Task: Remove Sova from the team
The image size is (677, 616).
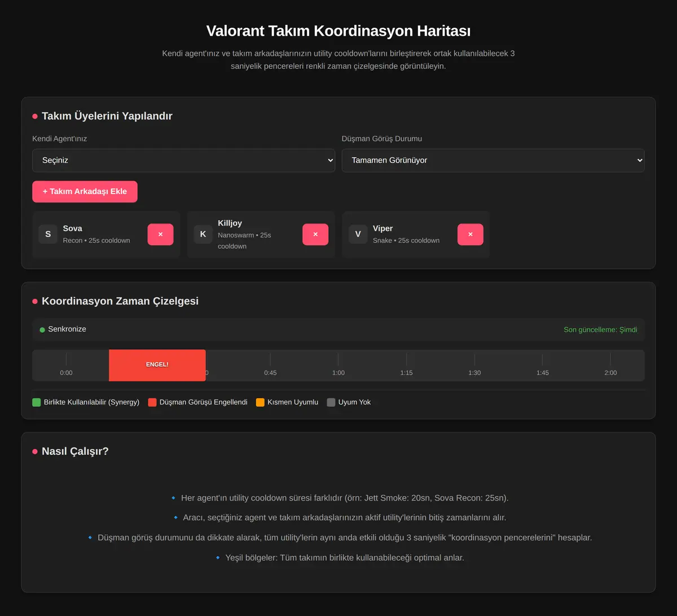Action: 161,235
